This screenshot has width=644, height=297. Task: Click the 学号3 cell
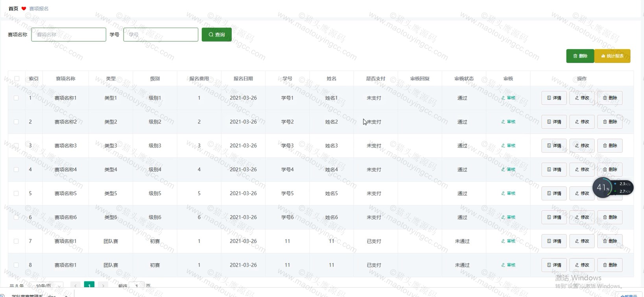pos(287,146)
